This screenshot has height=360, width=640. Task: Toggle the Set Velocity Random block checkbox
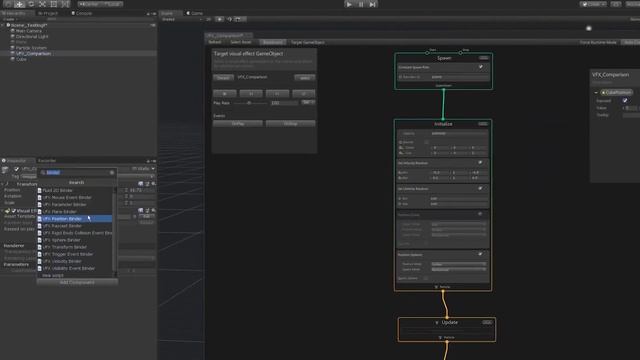tap(480, 162)
